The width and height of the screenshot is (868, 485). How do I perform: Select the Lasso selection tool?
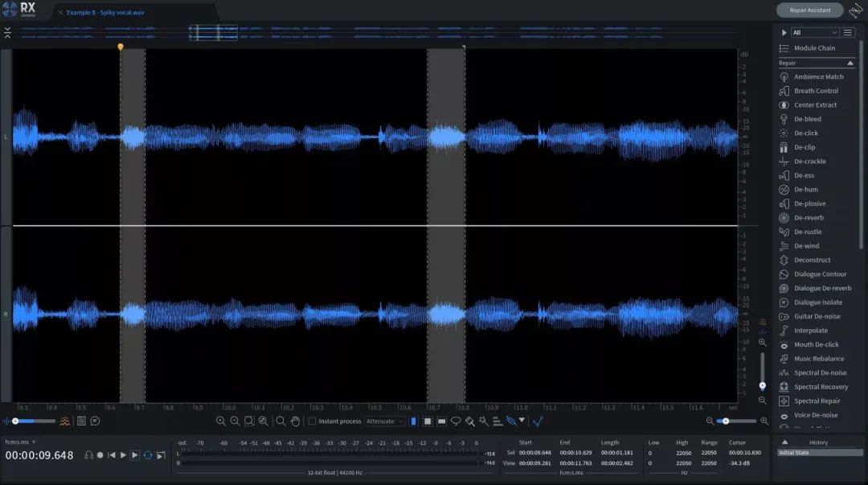point(456,421)
